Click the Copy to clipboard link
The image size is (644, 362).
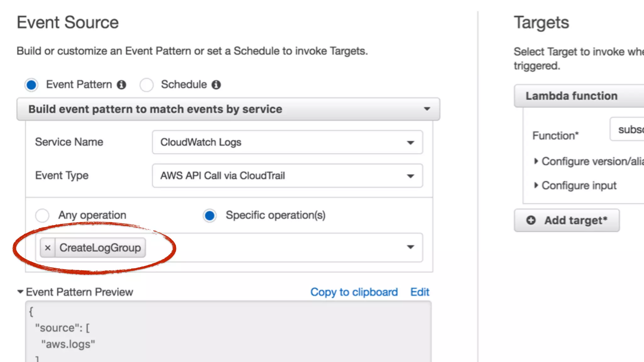(x=354, y=292)
